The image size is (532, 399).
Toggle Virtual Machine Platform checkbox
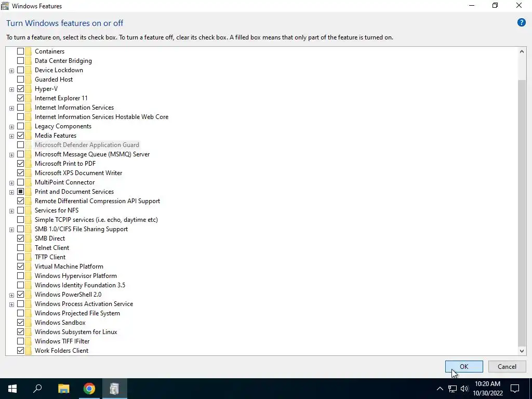click(20, 267)
